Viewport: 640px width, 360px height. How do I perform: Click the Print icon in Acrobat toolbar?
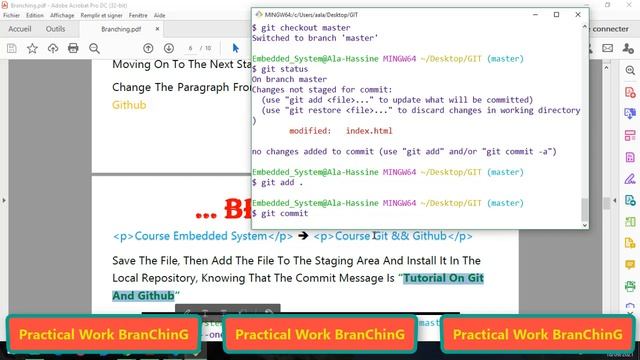click(x=73, y=48)
